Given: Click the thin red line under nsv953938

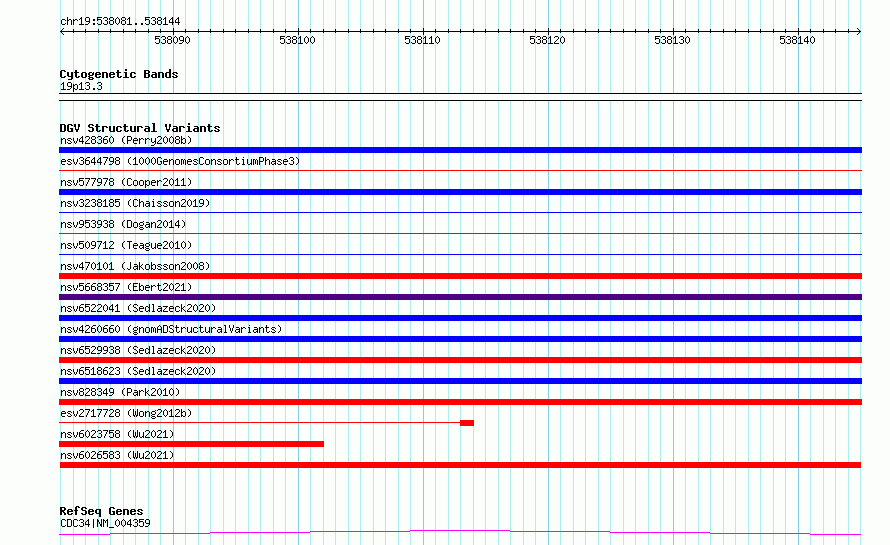Looking at the screenshot, I should pos(460,233).
